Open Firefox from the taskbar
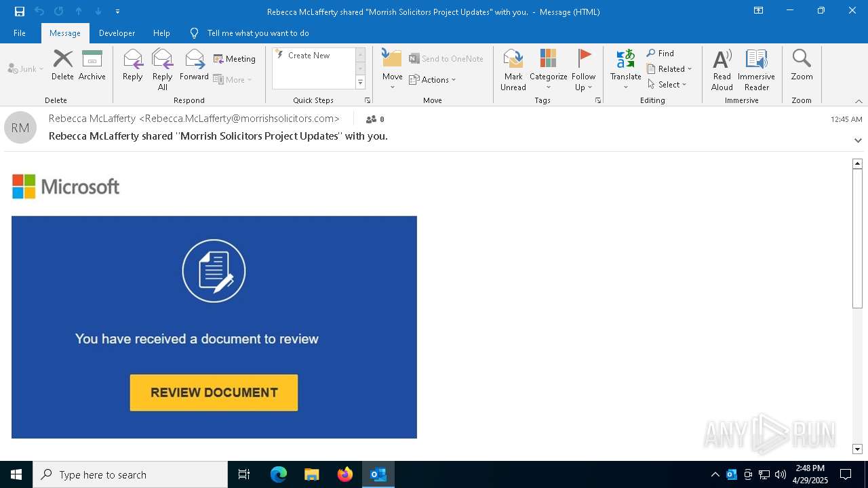This screenshot has width=868, height=488. (x=345, y=474)
